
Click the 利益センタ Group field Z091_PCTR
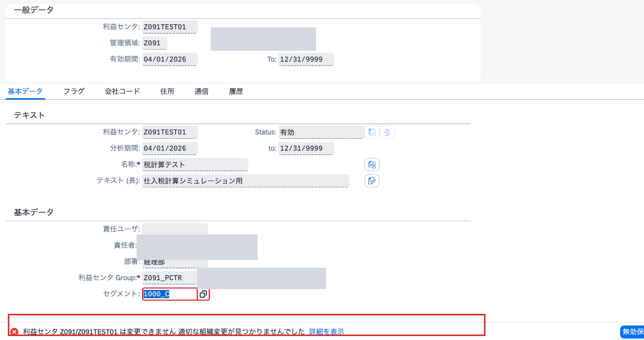[x=170, y=278]
